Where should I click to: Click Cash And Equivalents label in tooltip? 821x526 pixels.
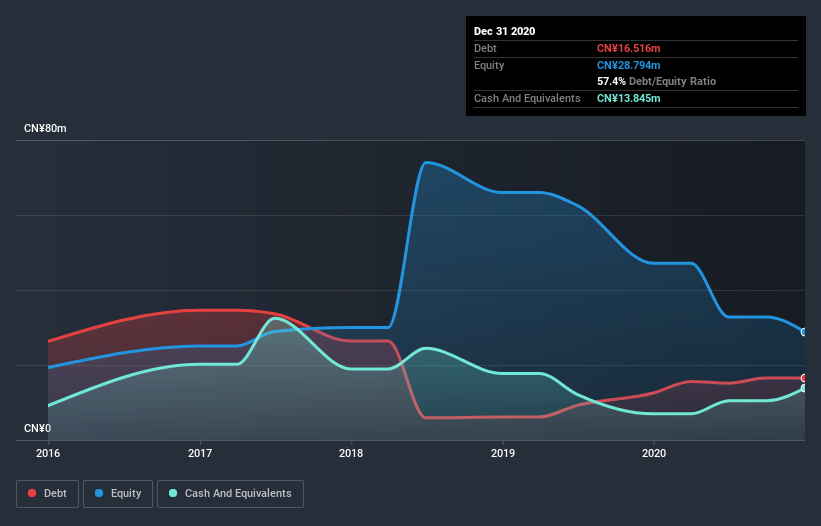[527, 98]
